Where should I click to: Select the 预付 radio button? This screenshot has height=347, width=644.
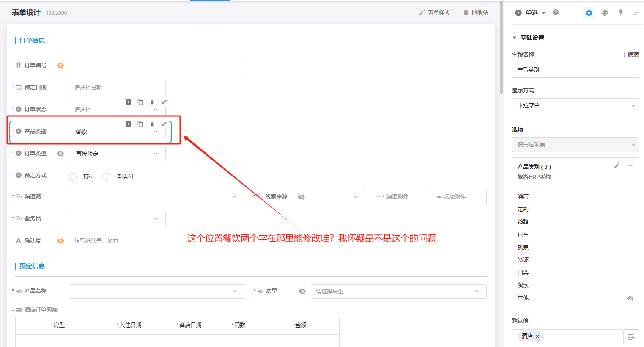pos(73,177)
